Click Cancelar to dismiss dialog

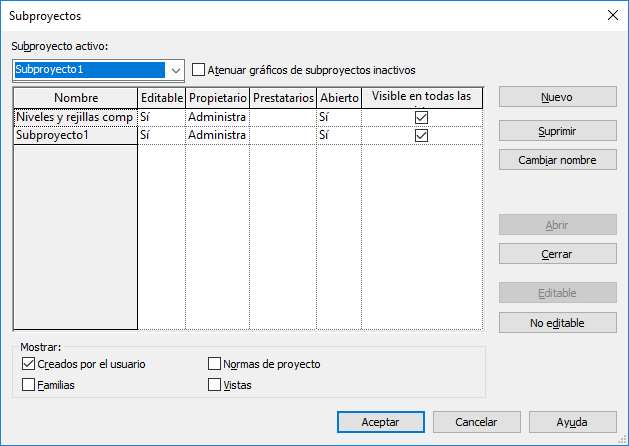tap(476, 422)
